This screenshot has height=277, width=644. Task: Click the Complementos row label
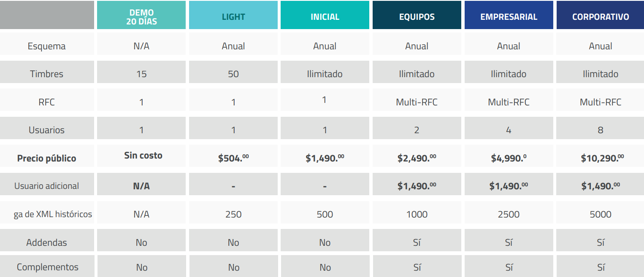[x=48, y=267]
